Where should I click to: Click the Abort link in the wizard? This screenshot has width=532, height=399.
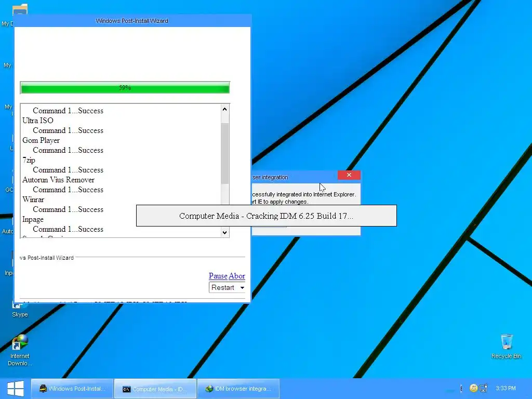(x=237, y=276)
